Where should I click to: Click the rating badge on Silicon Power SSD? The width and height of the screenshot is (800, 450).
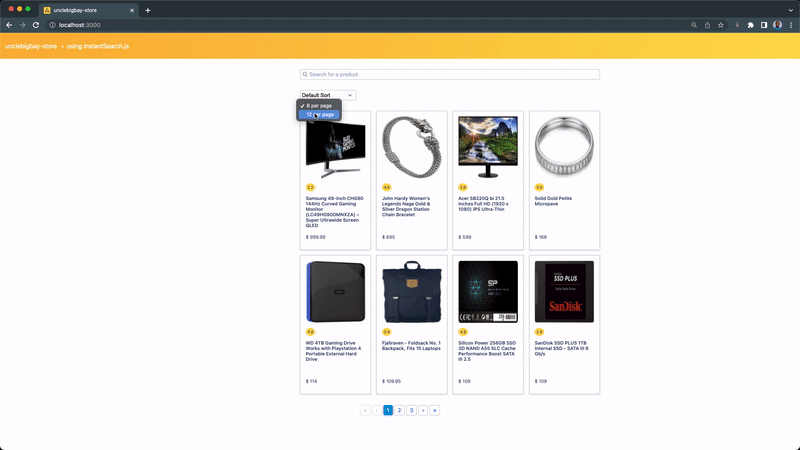(463, 332)
